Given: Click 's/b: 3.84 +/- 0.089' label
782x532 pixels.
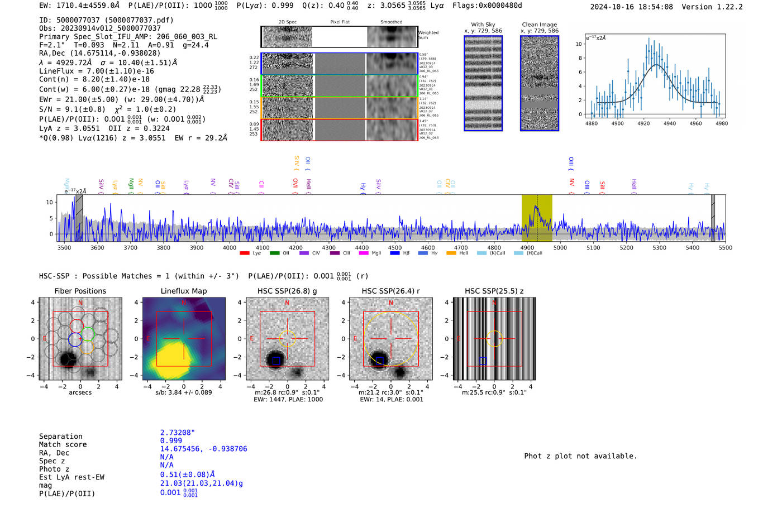Looking at the screenshot, I should tap(184, 392).
